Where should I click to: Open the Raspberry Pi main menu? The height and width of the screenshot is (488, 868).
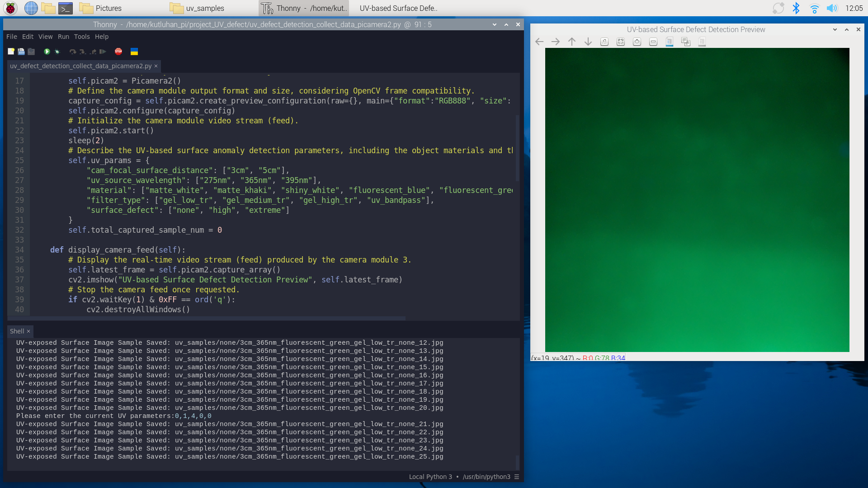[10, 8]
